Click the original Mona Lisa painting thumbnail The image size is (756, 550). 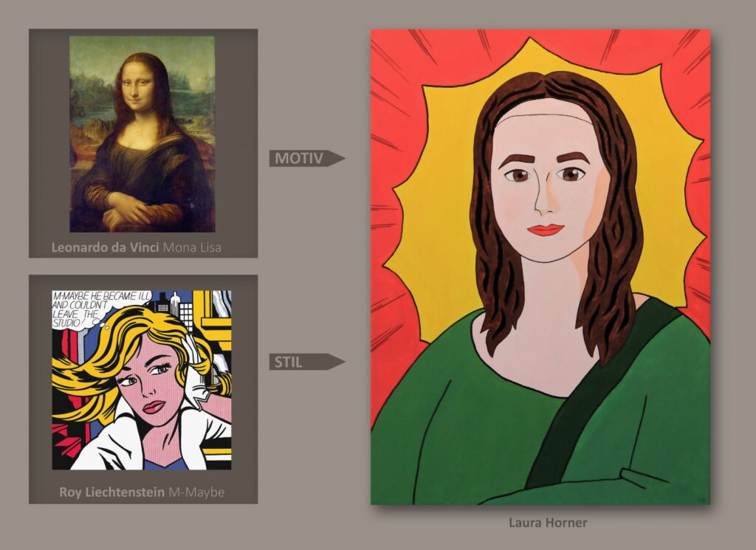142,134
